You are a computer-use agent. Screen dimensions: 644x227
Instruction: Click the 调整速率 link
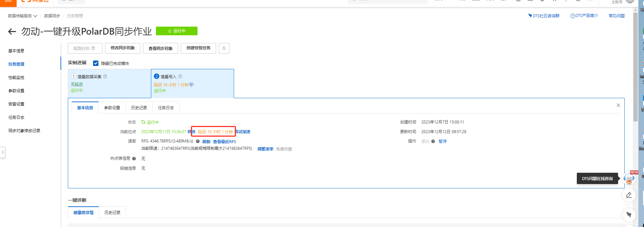tap(265, 149)
